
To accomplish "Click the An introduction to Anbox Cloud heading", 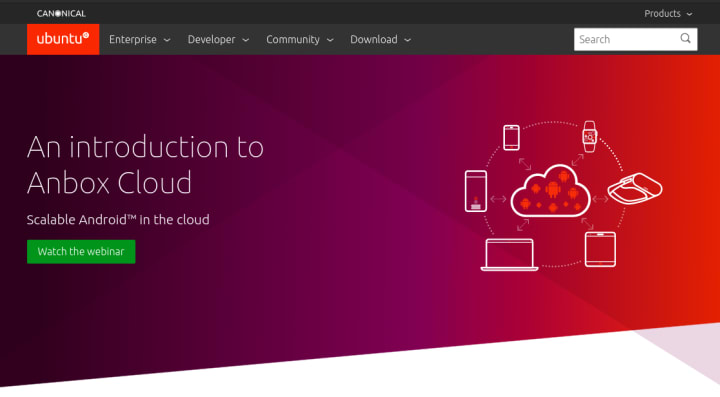I will [x=145, y=165].
